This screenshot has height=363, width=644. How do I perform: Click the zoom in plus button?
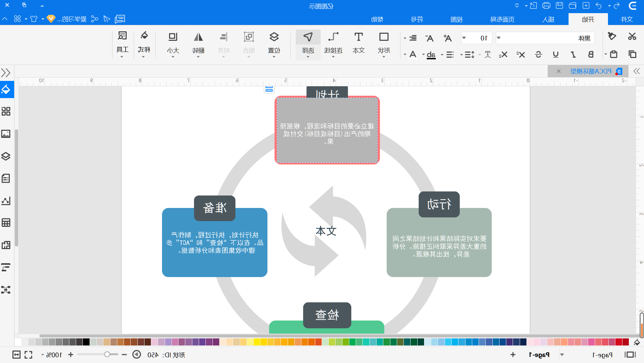(71, 355)
